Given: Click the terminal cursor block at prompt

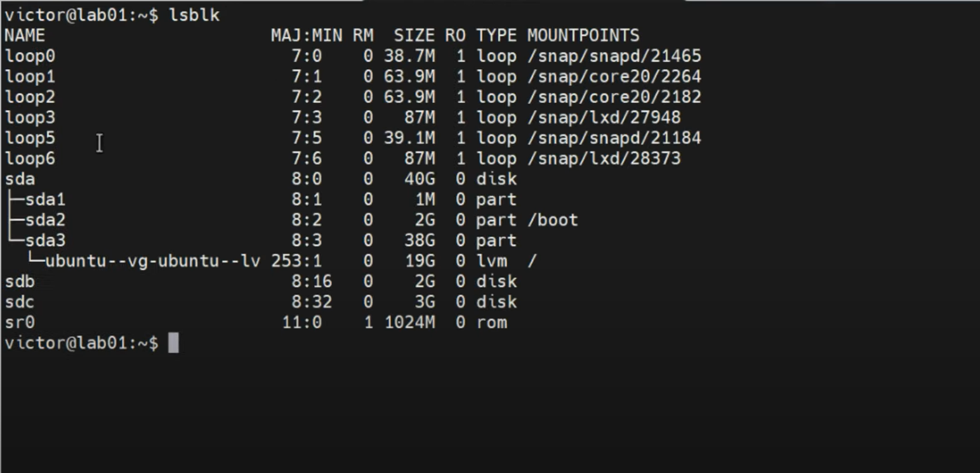Looking at the screenshot, I should (x=173, y=343).
